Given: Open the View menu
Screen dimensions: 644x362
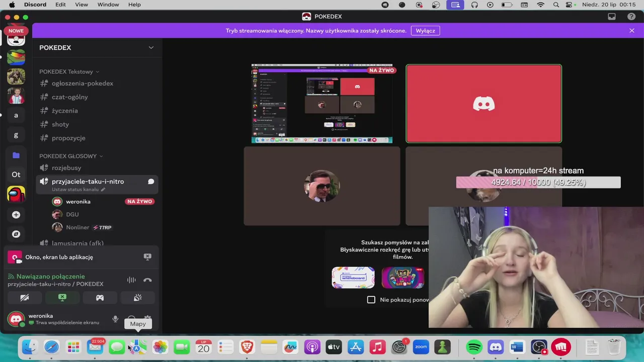Looking at the screenshot, I should [82, 5].
